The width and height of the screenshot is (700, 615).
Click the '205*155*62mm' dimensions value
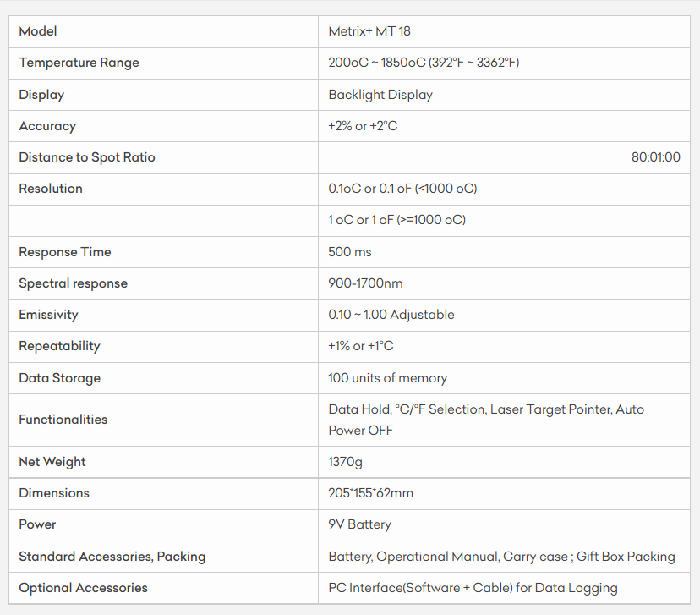(x=371, y=493)
